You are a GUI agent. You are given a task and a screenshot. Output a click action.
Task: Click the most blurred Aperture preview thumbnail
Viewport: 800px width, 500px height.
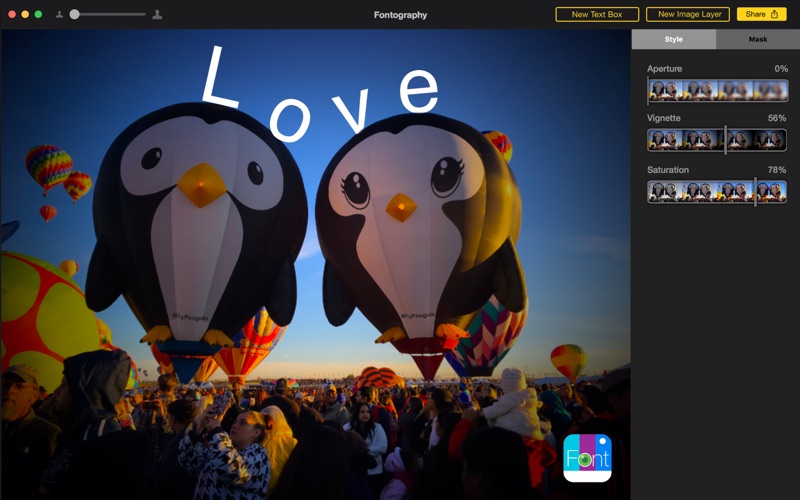pos(768,90)
